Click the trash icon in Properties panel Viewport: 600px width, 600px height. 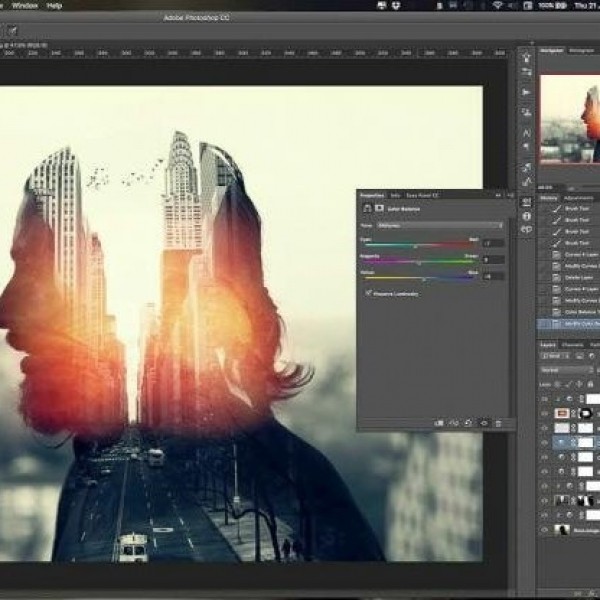coord(500,423)
